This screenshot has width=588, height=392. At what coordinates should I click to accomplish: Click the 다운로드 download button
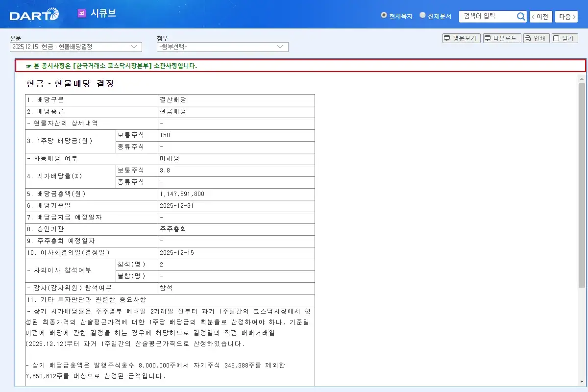502,38
